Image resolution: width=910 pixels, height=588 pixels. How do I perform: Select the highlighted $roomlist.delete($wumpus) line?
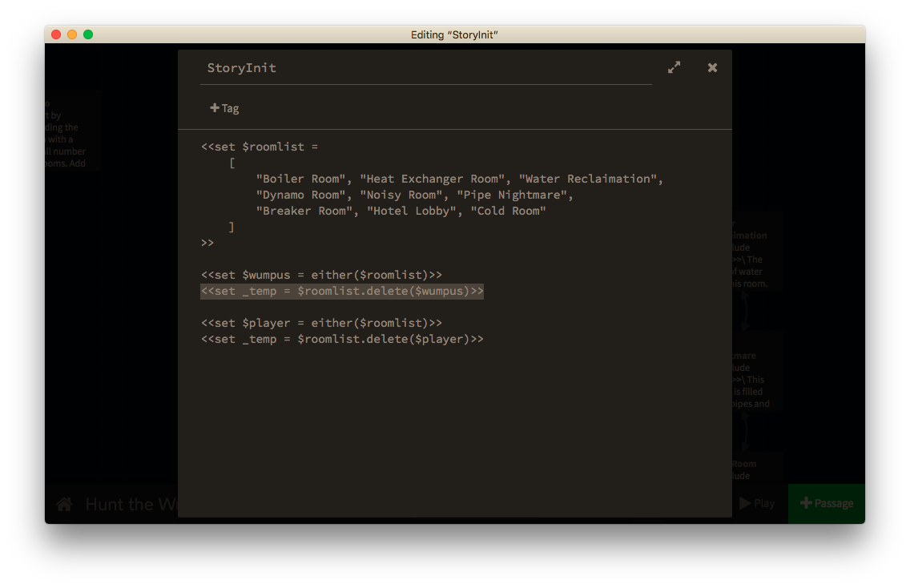pos(341,291)
